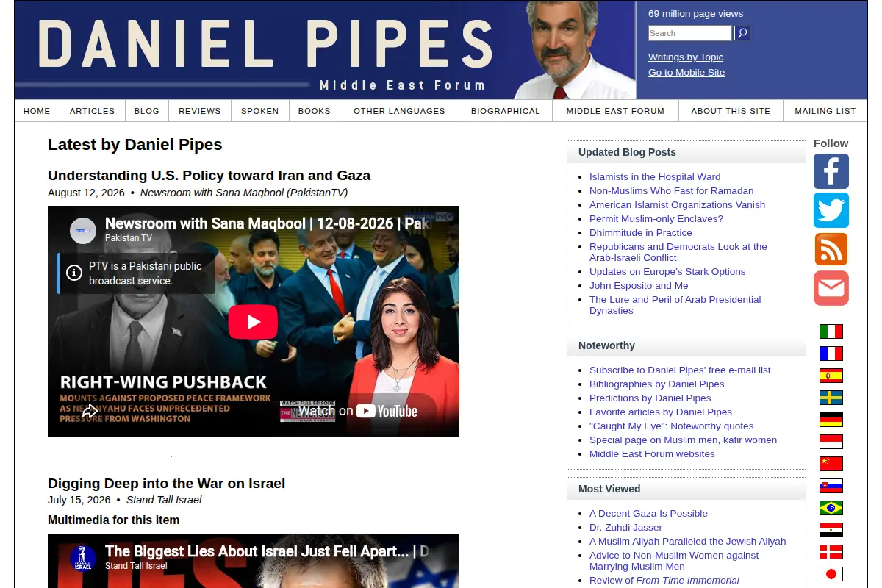Open Permit Muslim-only Enclaves? post
Viewport: 882px width, 588px height.
click(x=656, y=218)
